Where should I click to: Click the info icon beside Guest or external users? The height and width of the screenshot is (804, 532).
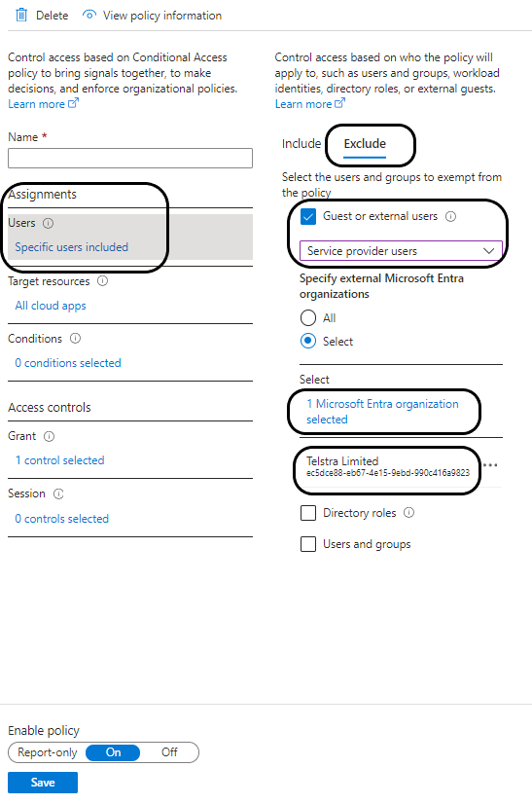point(450,216)
